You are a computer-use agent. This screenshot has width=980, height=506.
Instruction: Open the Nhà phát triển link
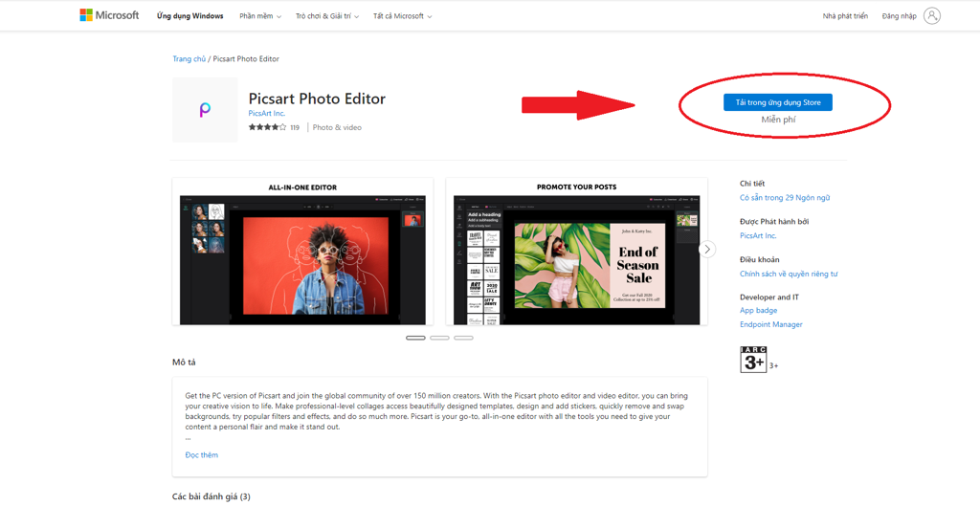point(845,16)
